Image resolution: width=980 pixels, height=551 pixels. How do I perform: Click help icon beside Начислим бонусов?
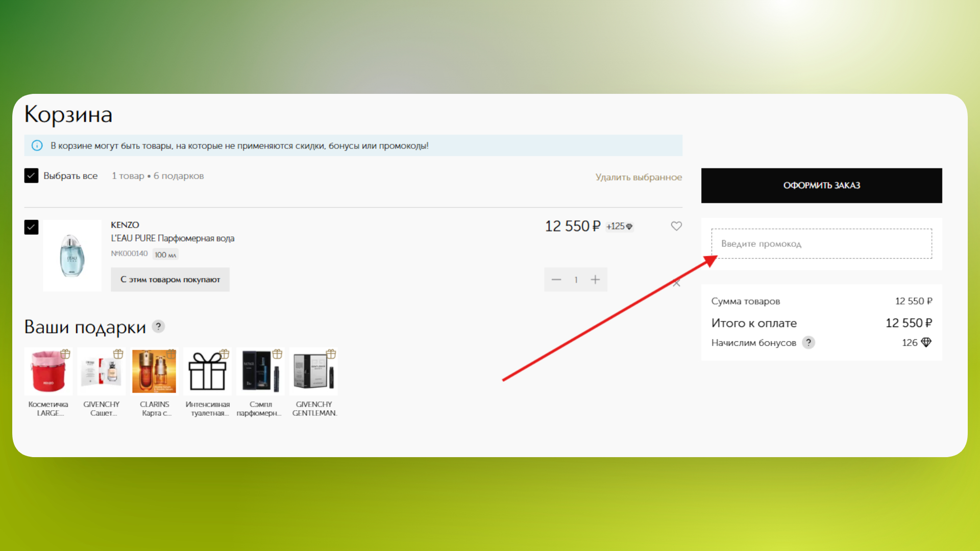point(808,342)
